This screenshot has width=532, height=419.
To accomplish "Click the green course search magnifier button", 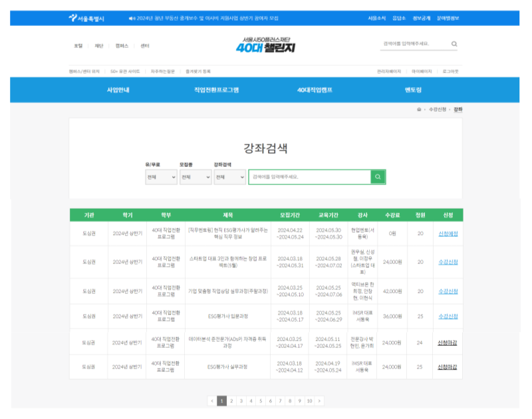I will (x=378, y=177).
